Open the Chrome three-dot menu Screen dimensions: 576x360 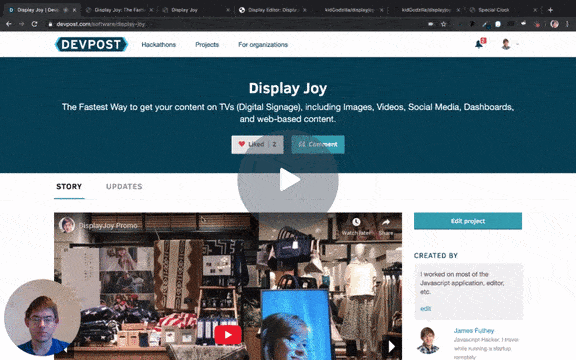[567, 24]
